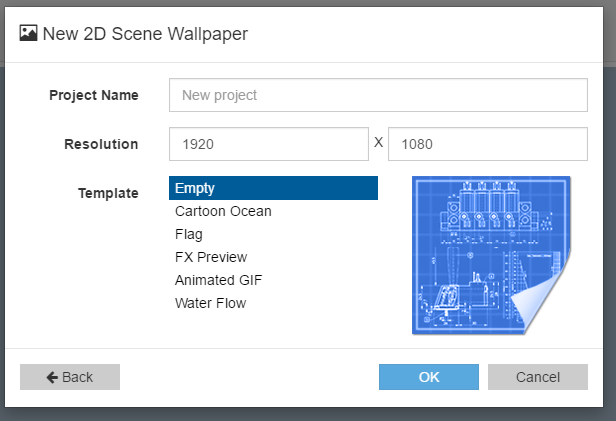Click the Template label
This screenshot has height=421, width=616.
coord(108,193)
